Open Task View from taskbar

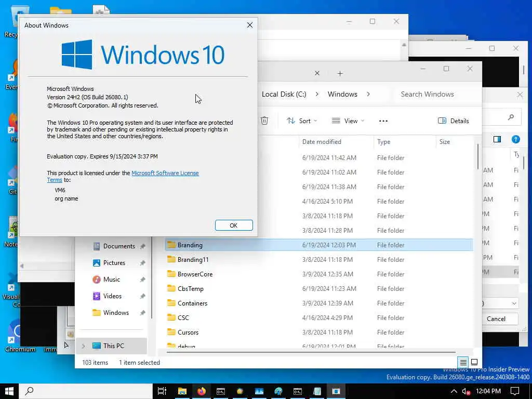(x=162, y=391)
